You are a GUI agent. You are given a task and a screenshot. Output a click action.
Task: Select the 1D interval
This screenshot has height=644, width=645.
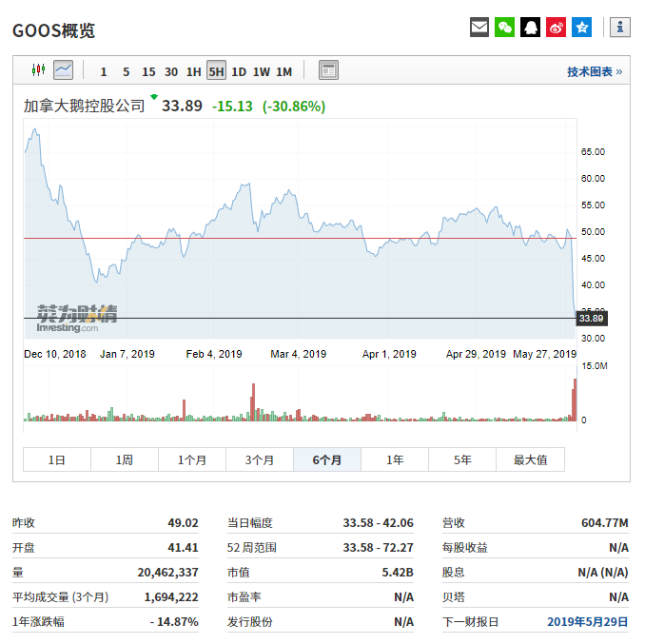(x=239, y=72)
